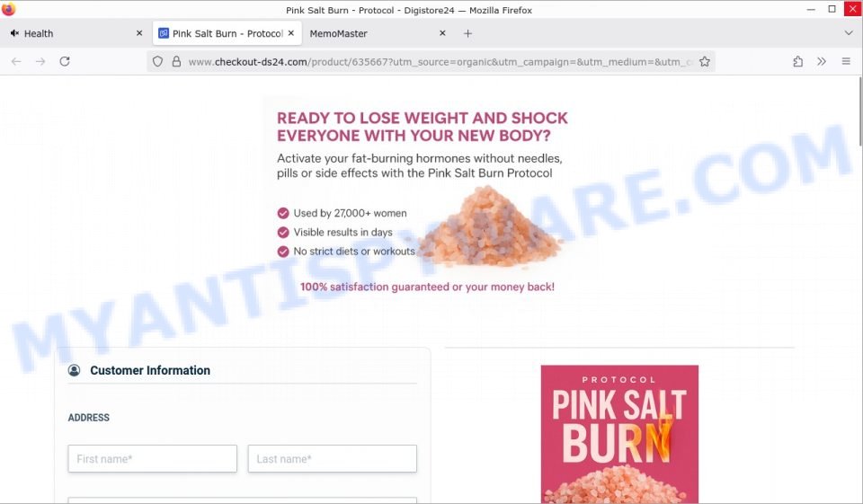Go forward to next page
The image size is (863, 504).
coord(40,62)
